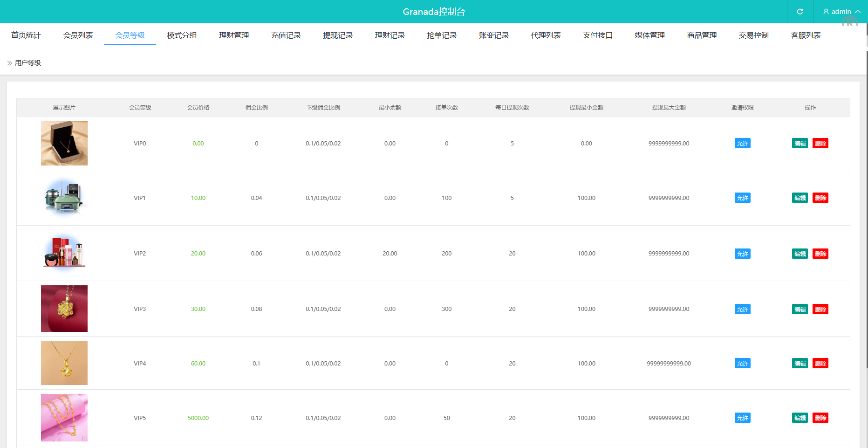Click 编辑 button for VIP0 row
868x448 pixels.
[800, 144]
